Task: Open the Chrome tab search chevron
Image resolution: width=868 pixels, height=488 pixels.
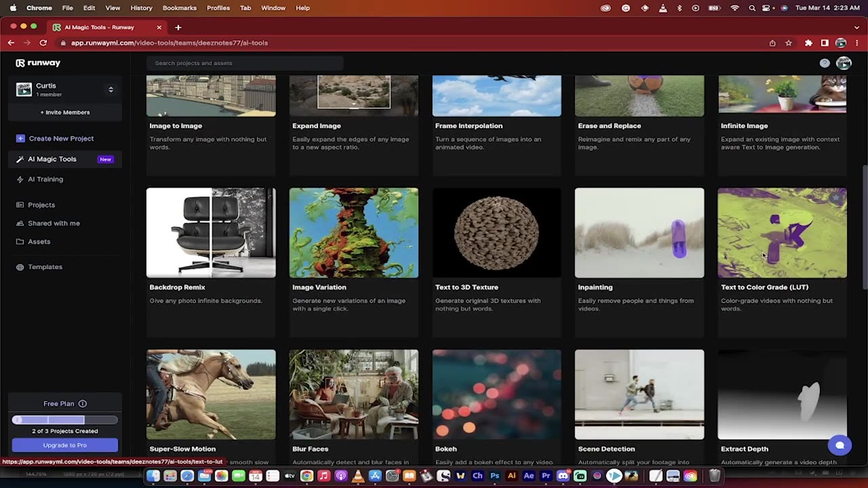Action: [x=856, y=27]
